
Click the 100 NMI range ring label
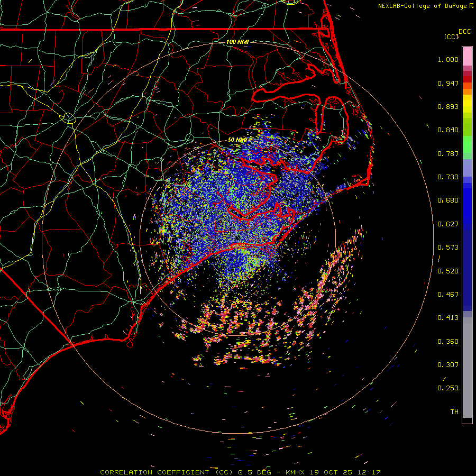tap(237, 42)
